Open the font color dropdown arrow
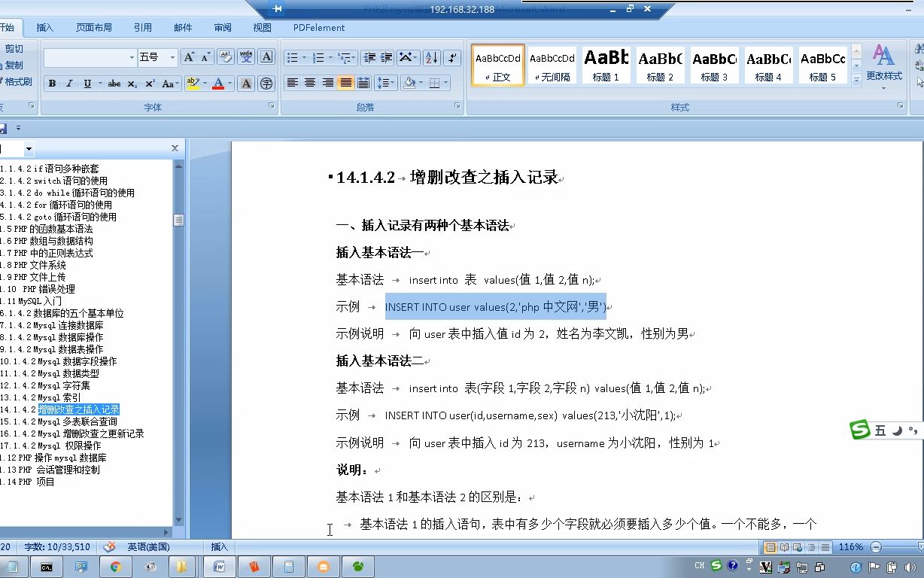 [x=229, y=84]
